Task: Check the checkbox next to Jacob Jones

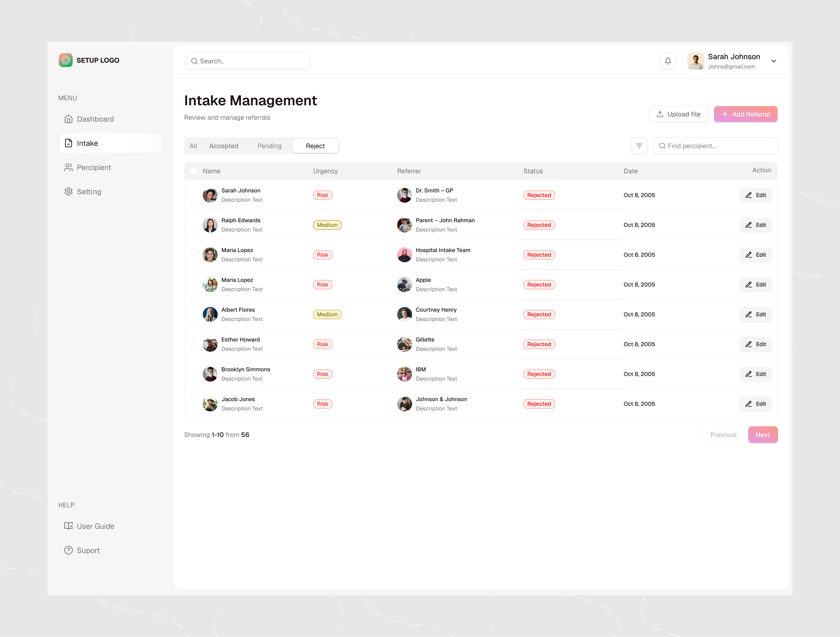Action: coord(194,395)
